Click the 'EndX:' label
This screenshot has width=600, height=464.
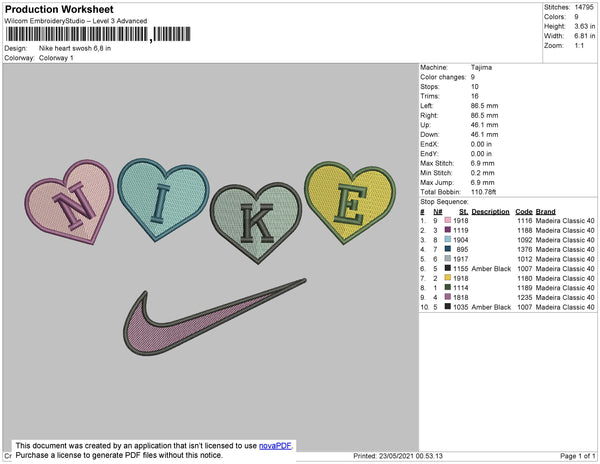point(429,144)
